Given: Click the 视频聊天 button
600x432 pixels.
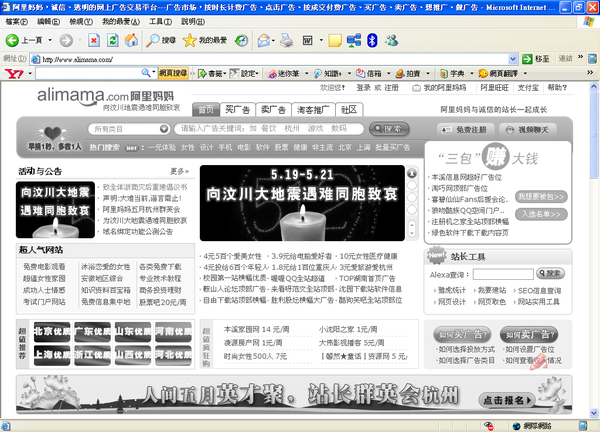Looking at the screenshot, I should pyautogui.click(x=528, y=130).
